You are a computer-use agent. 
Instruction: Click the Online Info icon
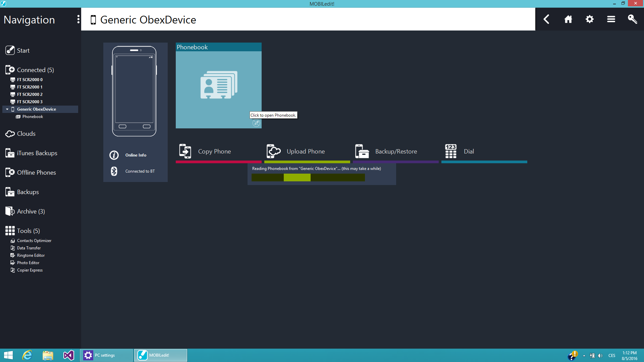click(114, 155)
